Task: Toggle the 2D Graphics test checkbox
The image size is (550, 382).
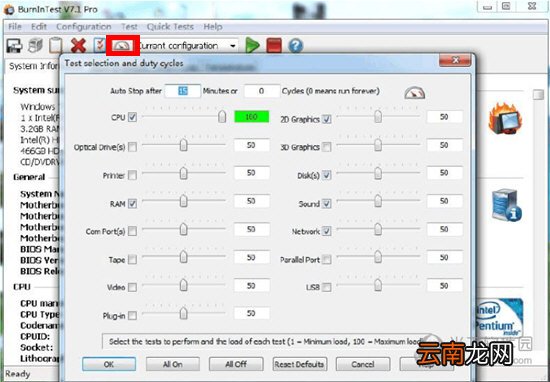Action: point(327,119)
